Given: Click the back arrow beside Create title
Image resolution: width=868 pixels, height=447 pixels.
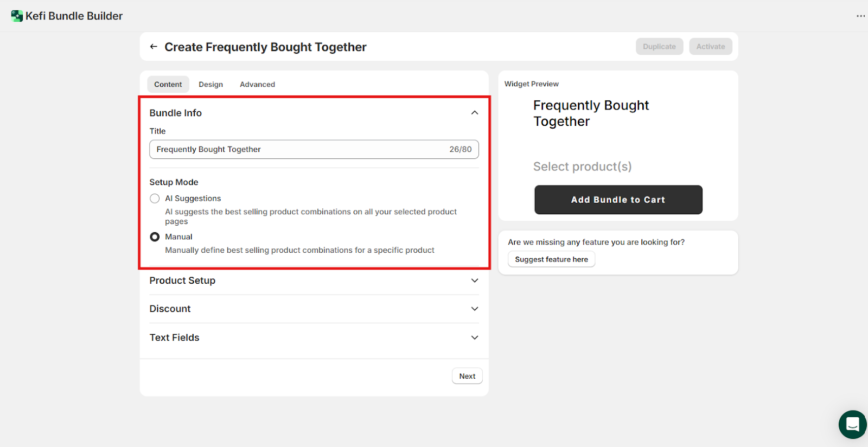Looking at the screenshot, I should (x=154, y=47).
